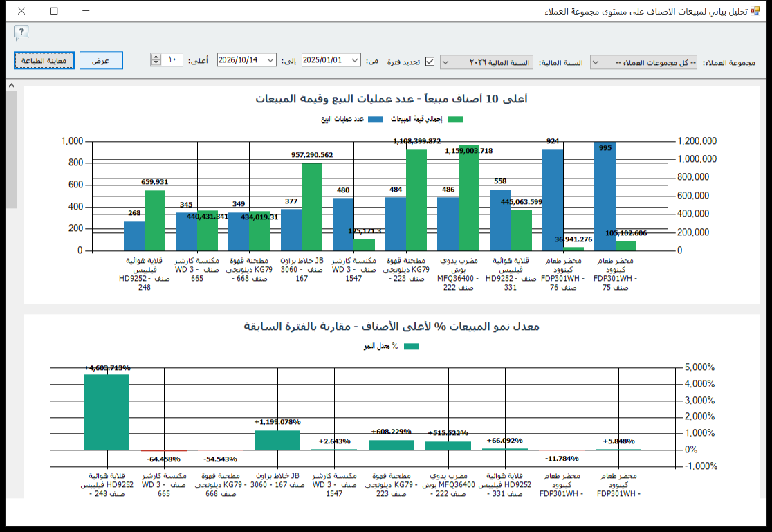Expand the السنة المالية fiscal year dropdown

tap(486, 62)
